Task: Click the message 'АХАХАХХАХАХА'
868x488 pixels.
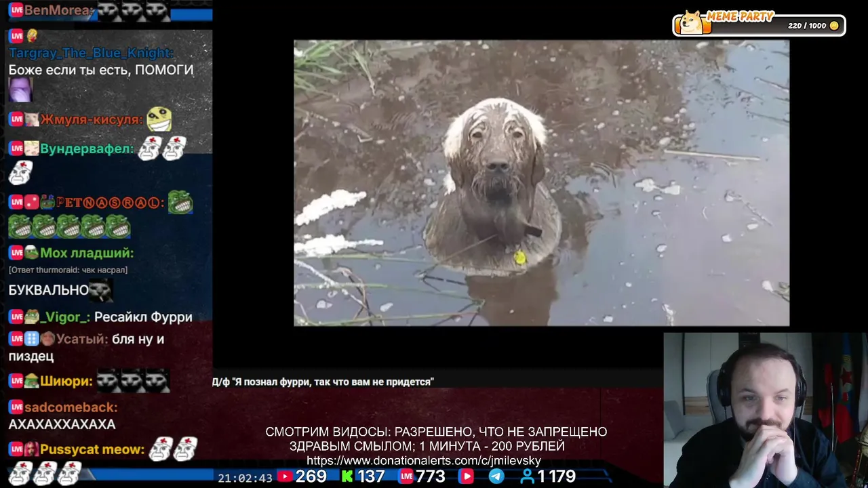Action: (62, 424)
